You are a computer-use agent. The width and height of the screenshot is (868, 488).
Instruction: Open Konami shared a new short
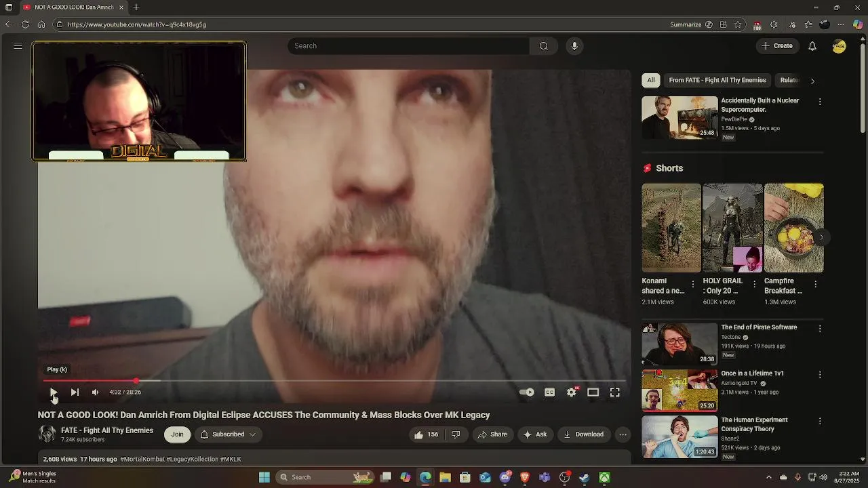pos(671,228)
